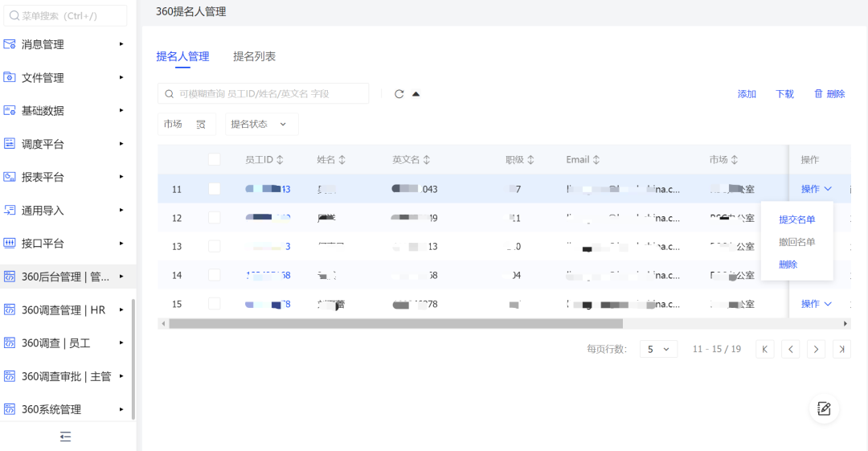868x451 pixels.
Task: Jump to the last page of results
Action: pos(841,349)
